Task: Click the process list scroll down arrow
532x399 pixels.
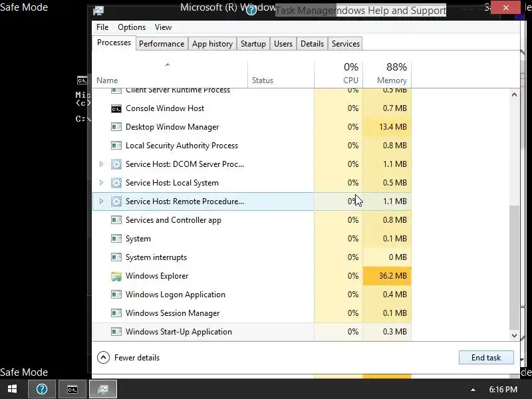Action: click(x=514, y=336)
